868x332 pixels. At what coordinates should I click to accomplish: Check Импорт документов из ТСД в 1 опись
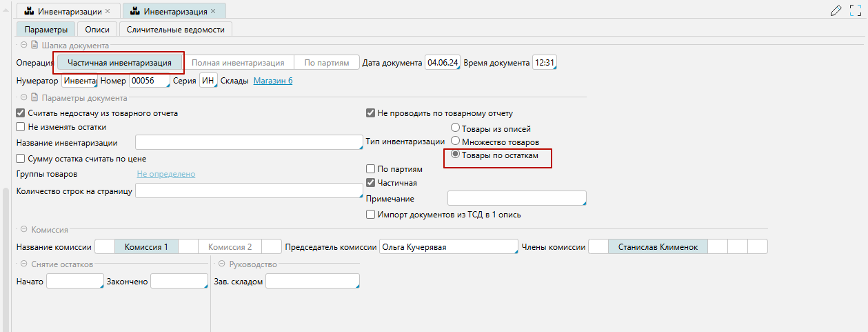click(x=371, y=215)
